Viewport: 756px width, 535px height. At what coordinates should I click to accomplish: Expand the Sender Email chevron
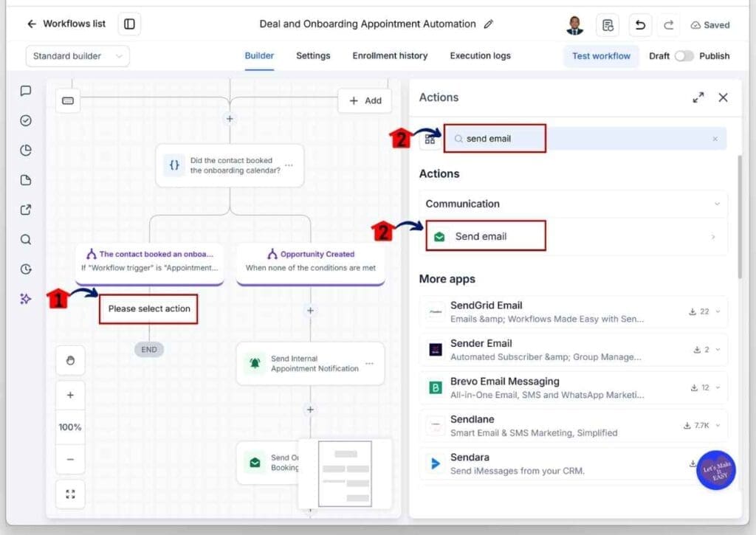point(718,350)
